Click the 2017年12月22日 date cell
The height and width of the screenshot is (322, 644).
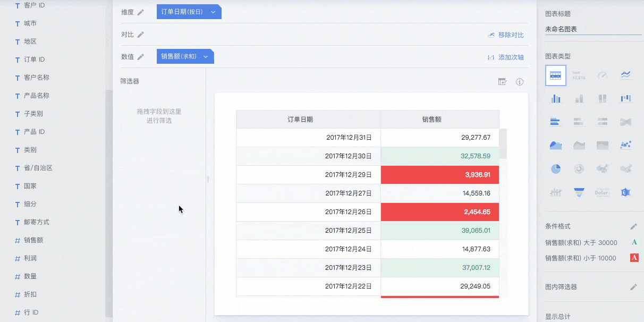coord(308,286)
